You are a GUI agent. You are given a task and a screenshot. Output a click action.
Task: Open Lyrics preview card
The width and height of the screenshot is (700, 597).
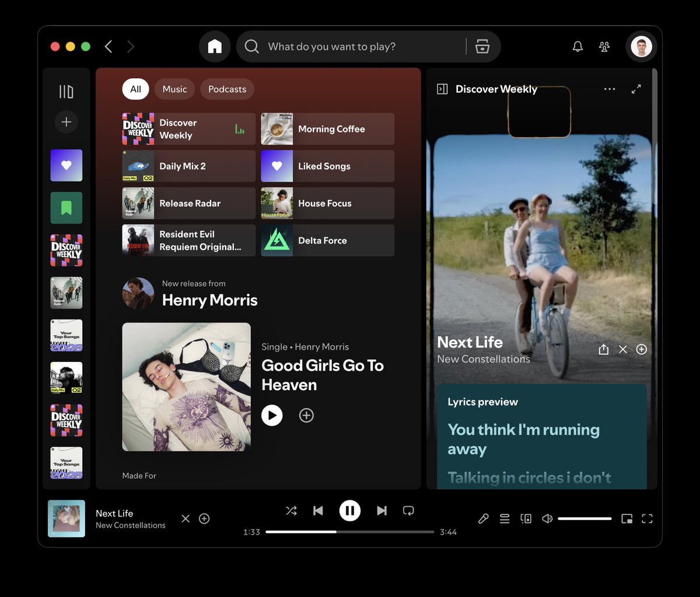click(x=542, y=436)
